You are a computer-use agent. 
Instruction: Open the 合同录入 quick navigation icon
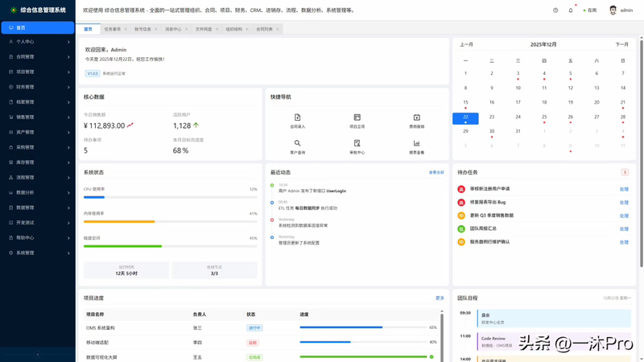tap(297, 117)
